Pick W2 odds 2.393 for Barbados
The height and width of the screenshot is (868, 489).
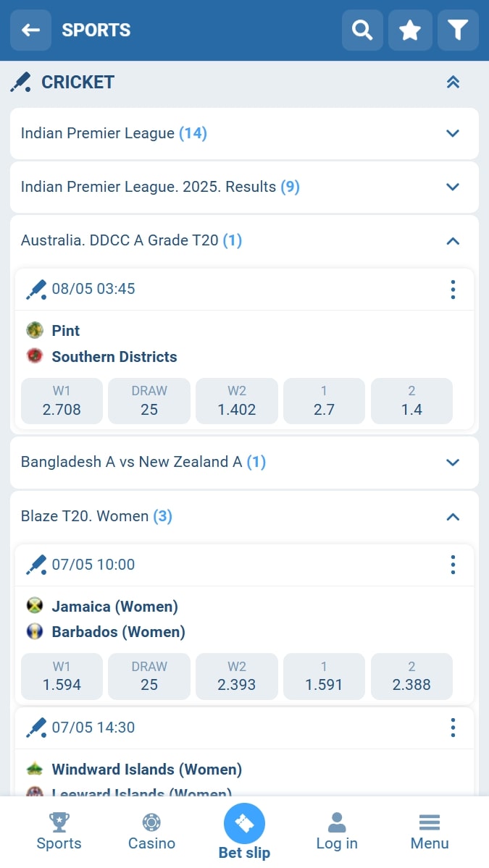237,676
